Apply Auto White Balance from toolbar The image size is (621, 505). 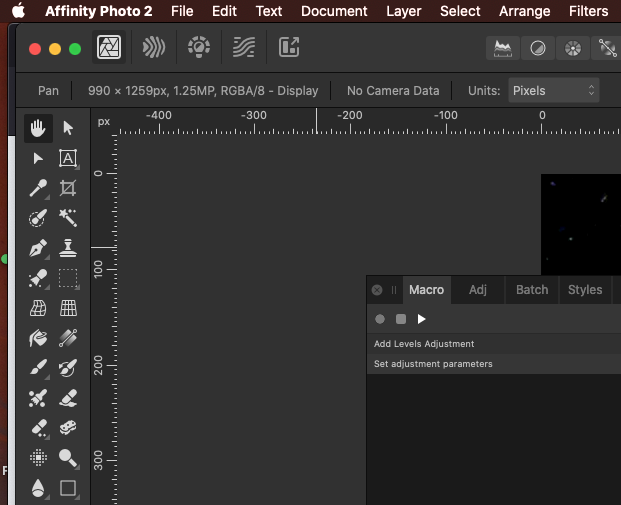606,49
